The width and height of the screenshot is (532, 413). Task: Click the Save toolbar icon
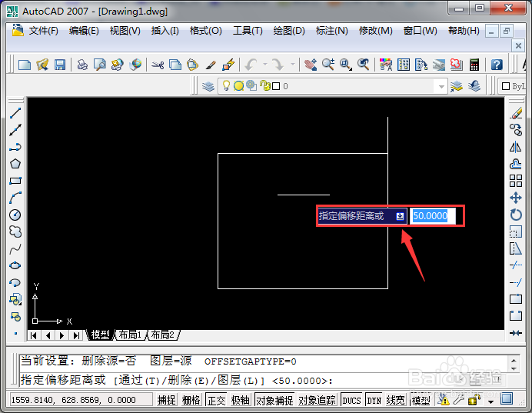[x=60, y=65]
